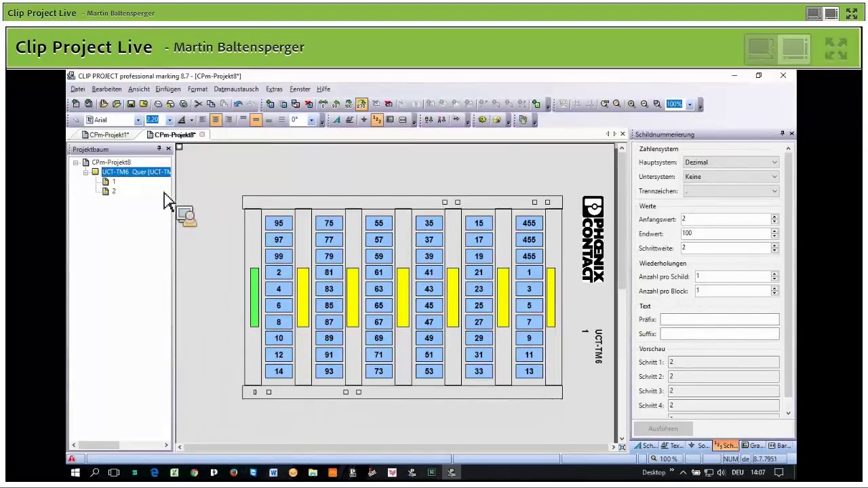Close the Projektbaum panel
This screenshot has width=868, height=488.
click(168, 148)
